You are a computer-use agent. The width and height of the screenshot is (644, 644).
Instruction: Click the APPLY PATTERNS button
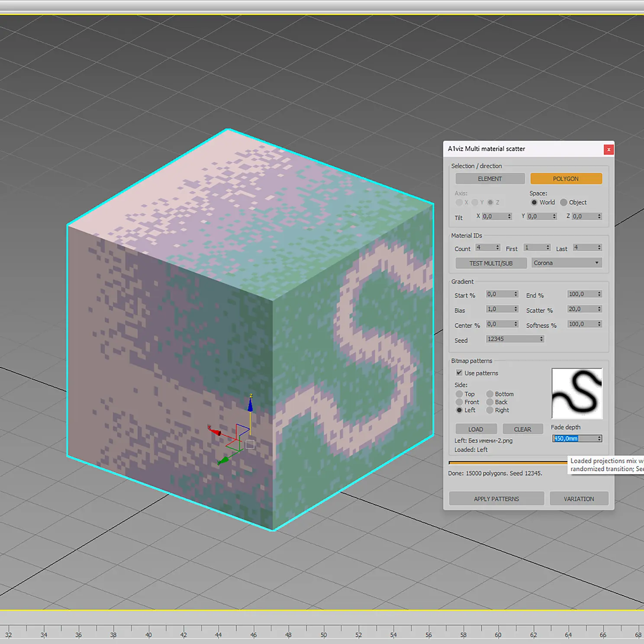click(x=496, y=499)
